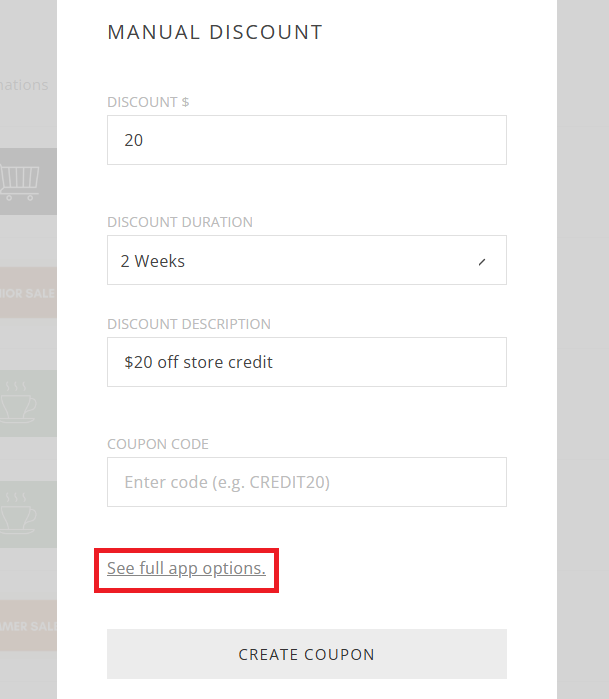
Task: Click the lower coffee cup icon
Action: coord(18,514)
